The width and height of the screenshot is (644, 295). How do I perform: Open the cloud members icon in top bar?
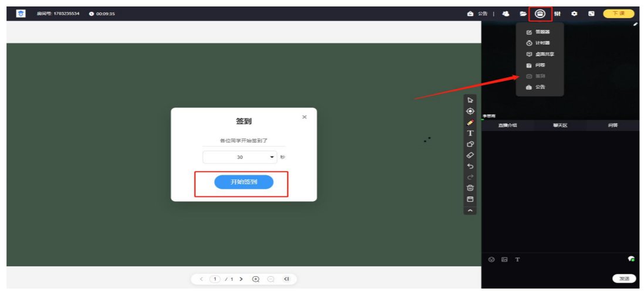tap(506, 13)
